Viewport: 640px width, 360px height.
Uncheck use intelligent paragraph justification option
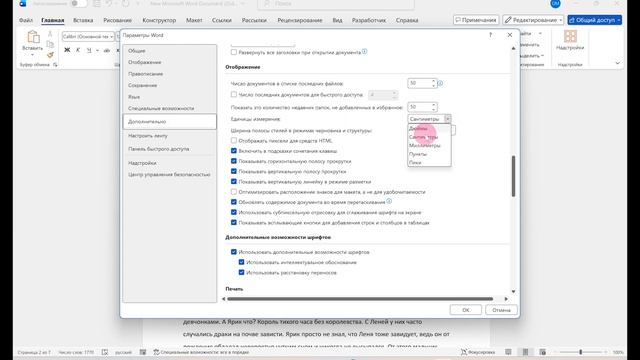click(241, 262)
